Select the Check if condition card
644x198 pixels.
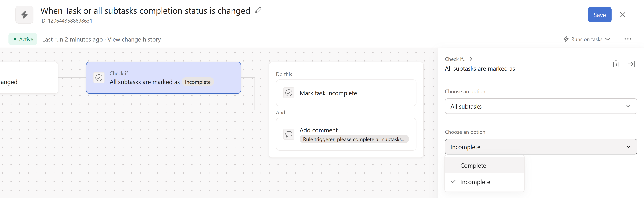point(163,78)
